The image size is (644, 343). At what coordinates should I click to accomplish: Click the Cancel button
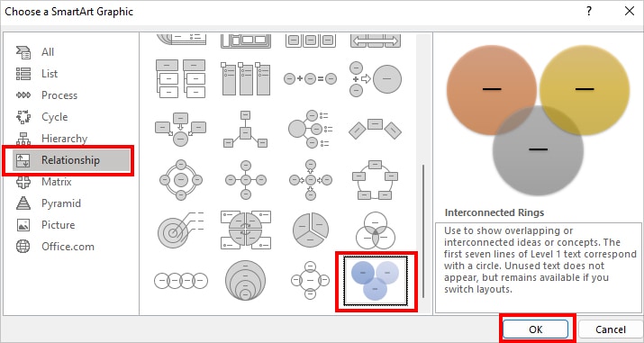(611, 329)
